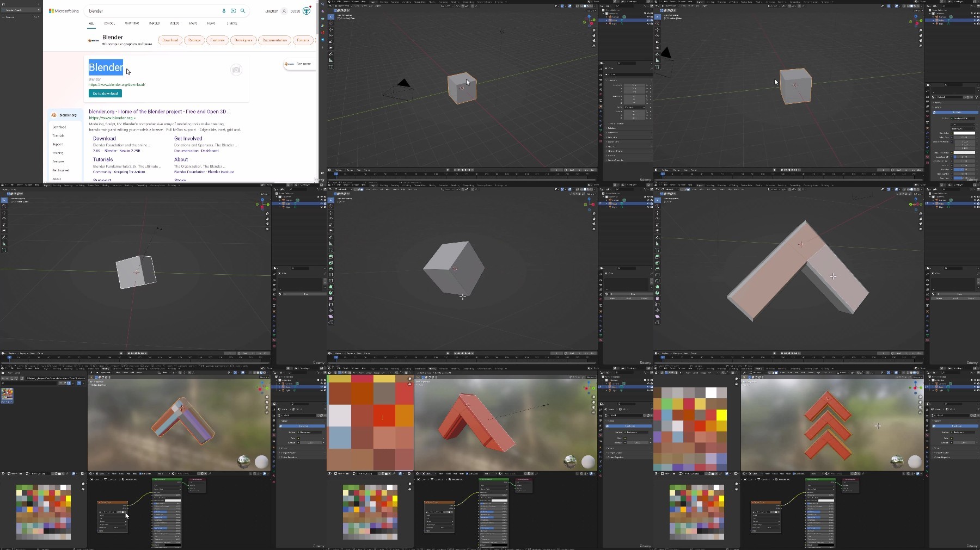Open the MORE menu on Bing tabs
980x550 pixels.
pos(232,23)
